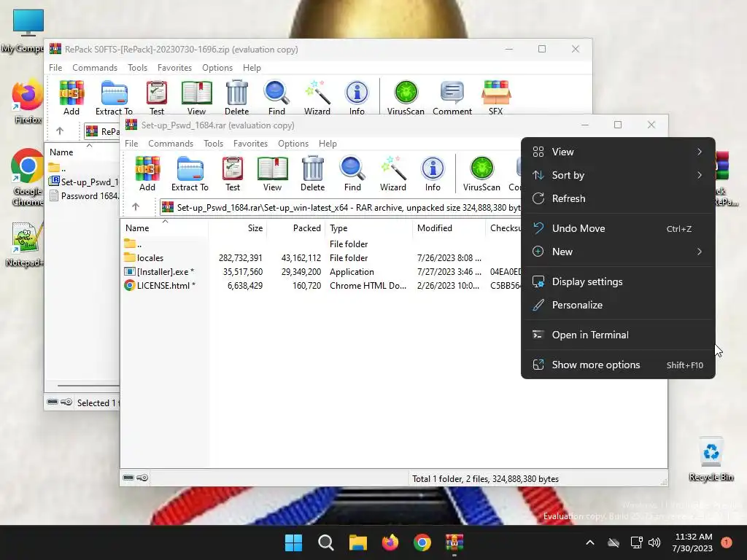The image size is (747, 560).
Task: Click Extract To in Set-up_Pswd_1684.rar window
Action: [190, 174]
